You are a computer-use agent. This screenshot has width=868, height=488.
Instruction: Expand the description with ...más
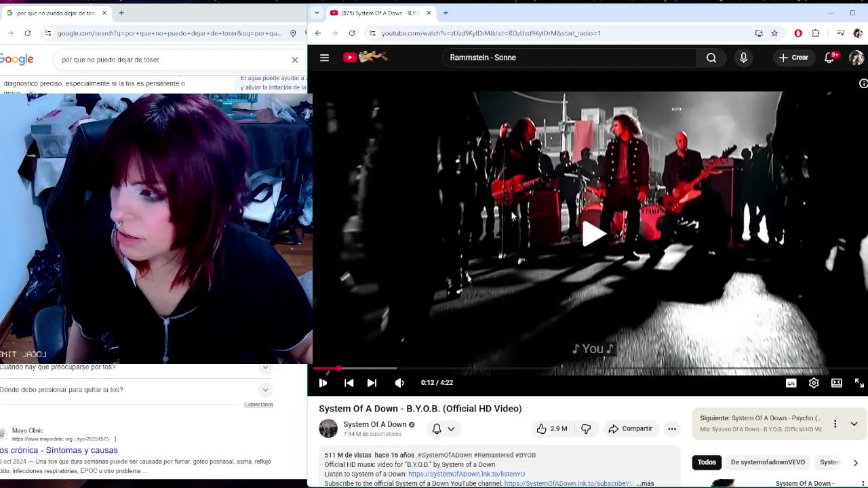click(x=645, y=483)
